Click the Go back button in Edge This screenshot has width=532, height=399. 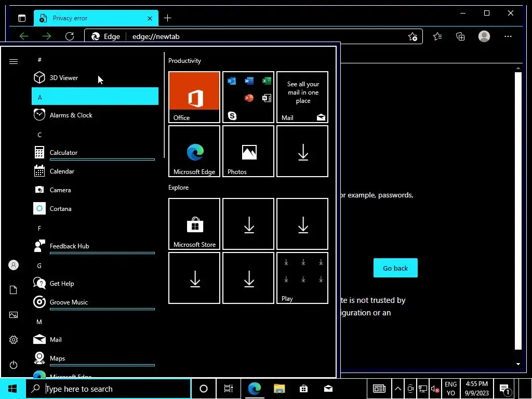pyautogui.click(x=395, y=268)
